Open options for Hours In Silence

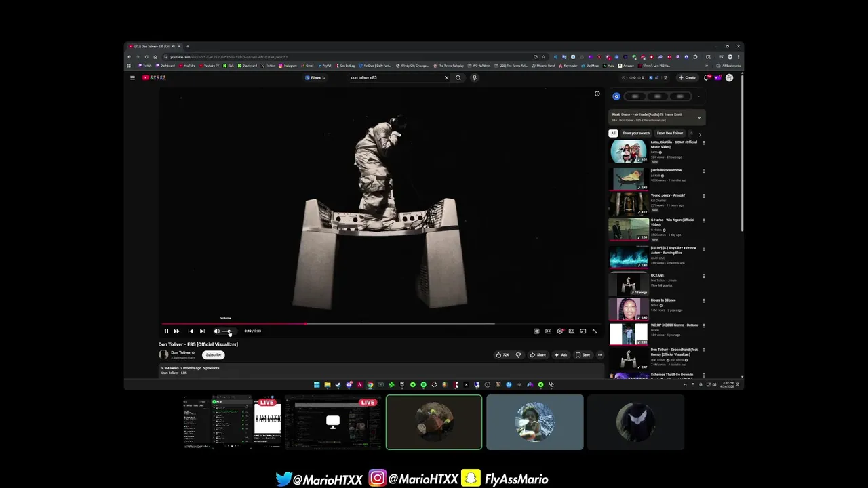coord(704,301)
